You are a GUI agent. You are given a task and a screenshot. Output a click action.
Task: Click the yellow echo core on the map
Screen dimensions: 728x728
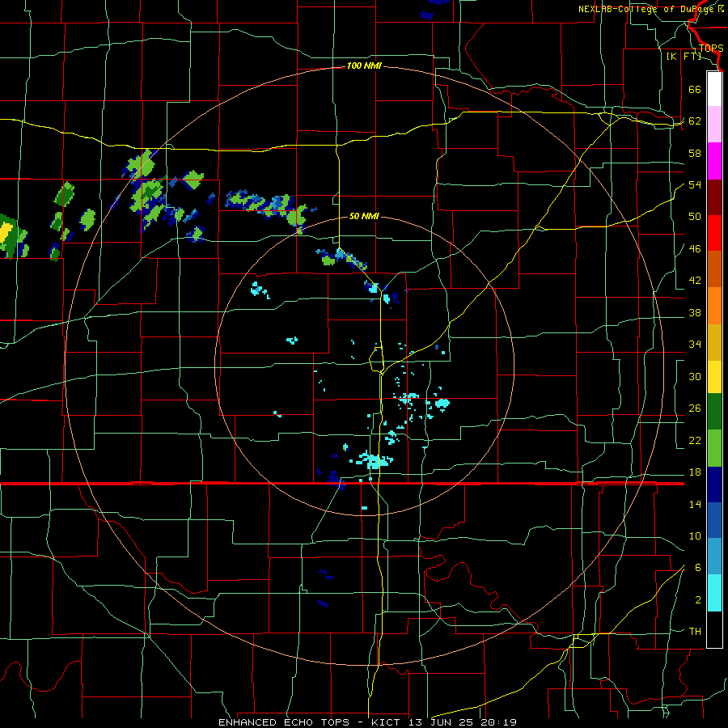(6, 233)
